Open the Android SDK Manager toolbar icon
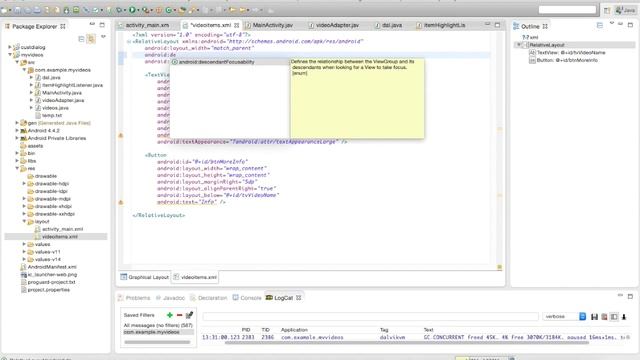This screenshot has width=640, height=360. click(67, 10)
